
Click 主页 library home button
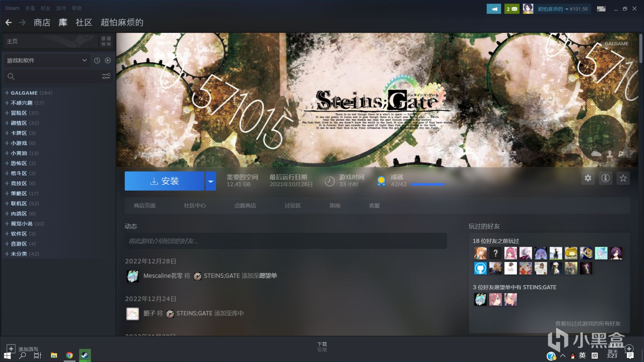pyautogui.click(x=50, y=41)
